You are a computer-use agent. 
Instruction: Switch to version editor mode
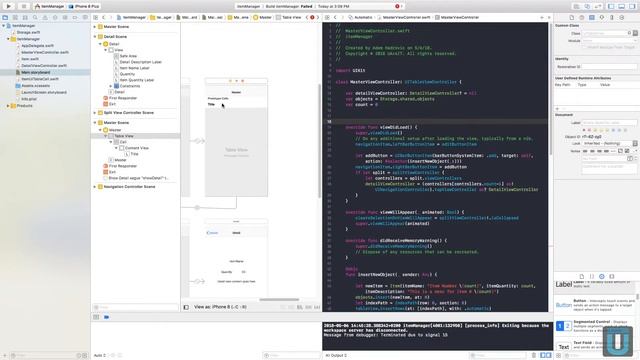(598, 6)
